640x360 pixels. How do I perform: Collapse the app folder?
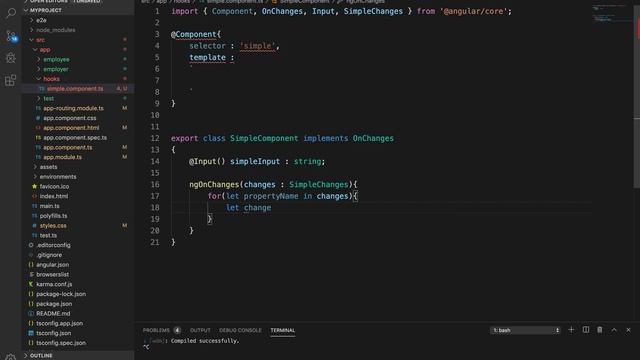pos(44,49)
